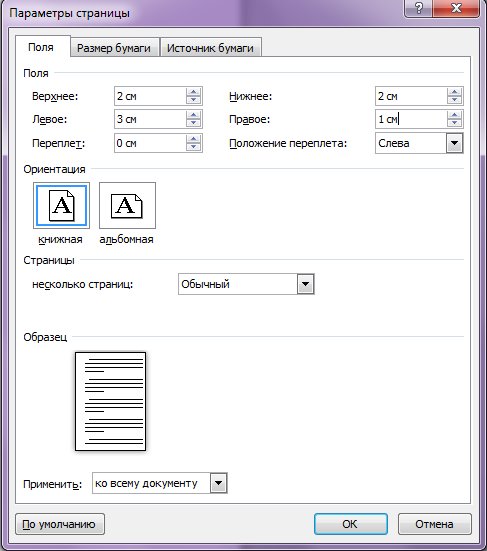Decrease the Правое margin value
This screenshot has height=551, width=487.
tap(454, 123)
